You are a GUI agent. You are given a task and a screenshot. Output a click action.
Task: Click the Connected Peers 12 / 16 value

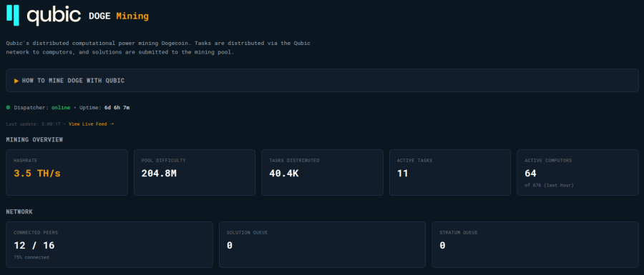click(34, 246)
